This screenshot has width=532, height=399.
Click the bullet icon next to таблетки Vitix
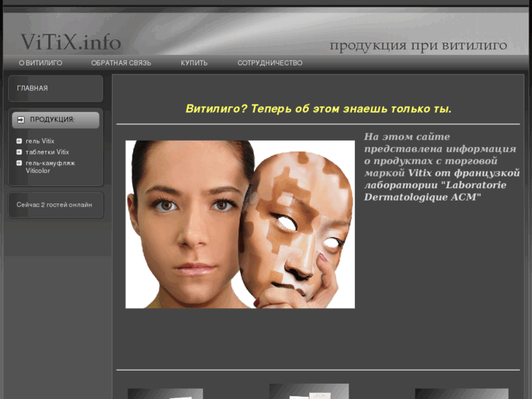[19, 152]
